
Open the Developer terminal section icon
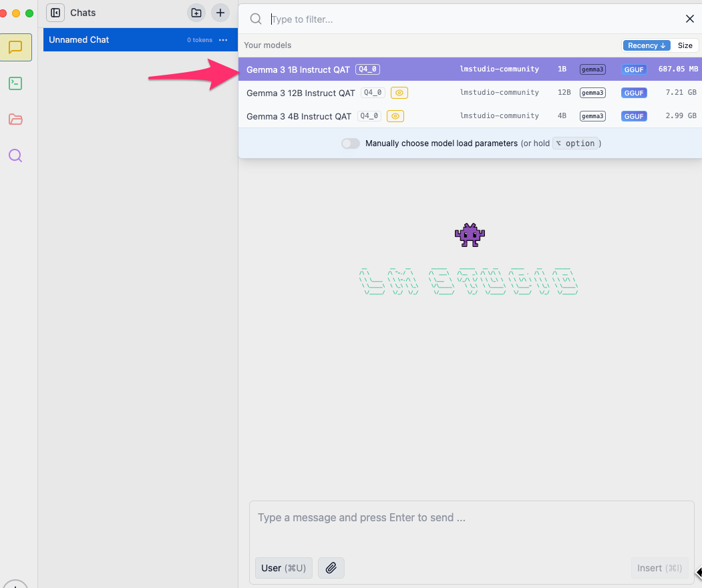[15, 83]
